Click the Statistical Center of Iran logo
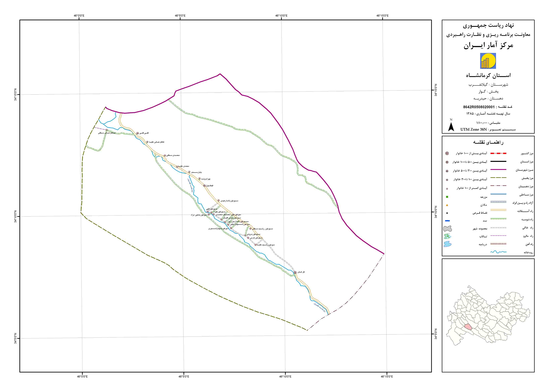The width and height of the screenshot is (554, 392). tap(488, 61)
